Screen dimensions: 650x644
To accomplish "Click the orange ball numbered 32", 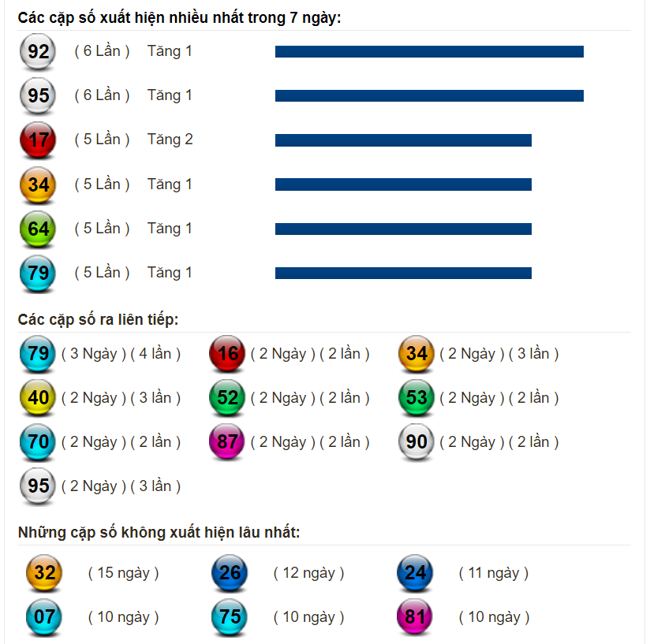I will pos(44,573).
